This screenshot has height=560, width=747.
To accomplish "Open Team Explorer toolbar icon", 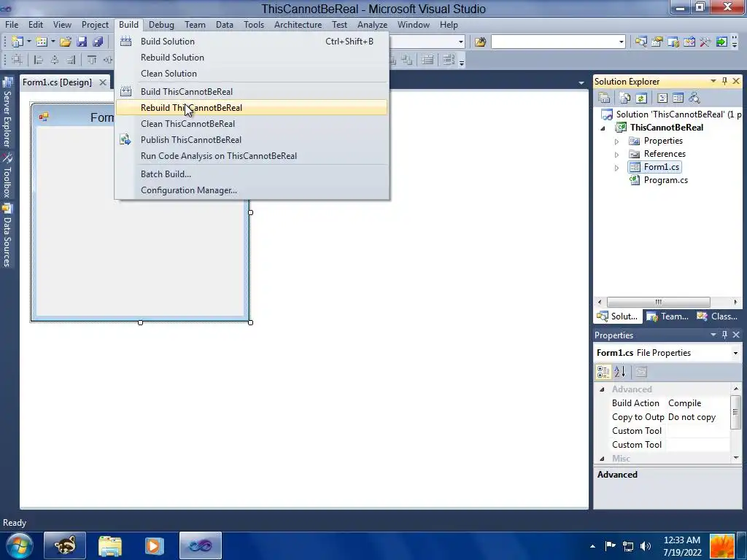I will click(x=673, y=42).
